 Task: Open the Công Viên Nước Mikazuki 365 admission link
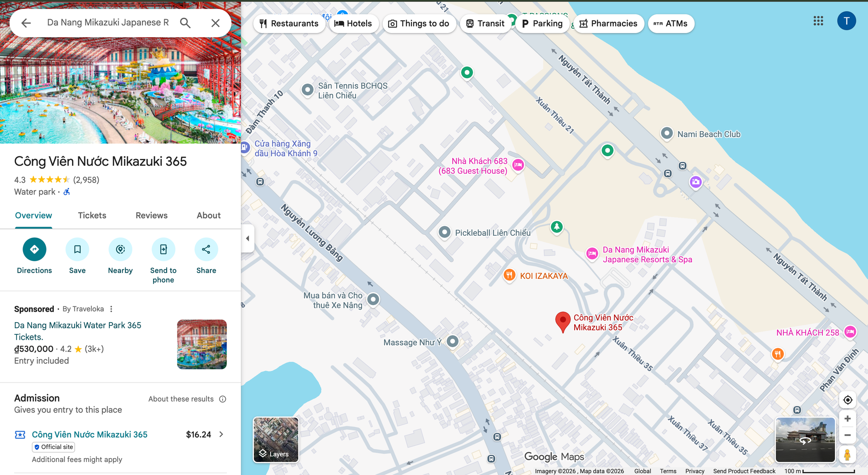90,434
